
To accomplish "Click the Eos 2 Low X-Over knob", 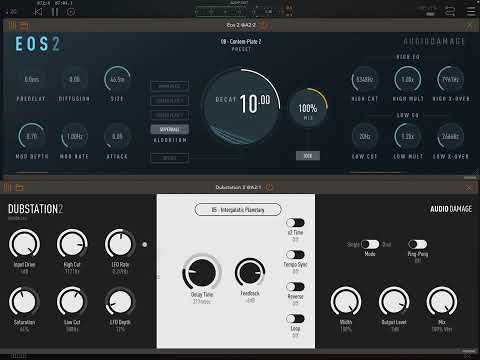I will (450, 136).
